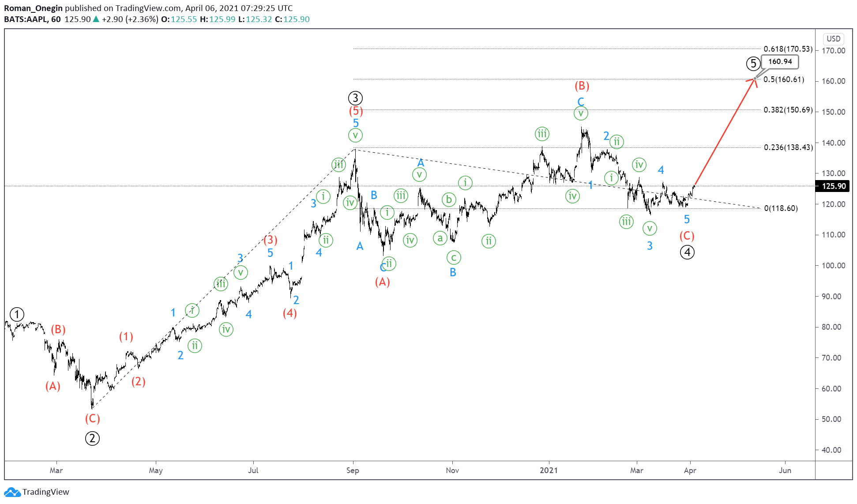Click the red (B) label near January high

[582, 86]
